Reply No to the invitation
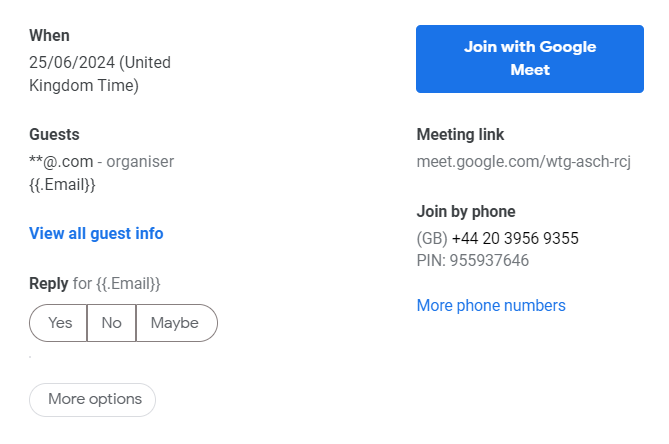The height and width of the screenshot is (444, 669). tap(111, 323)
